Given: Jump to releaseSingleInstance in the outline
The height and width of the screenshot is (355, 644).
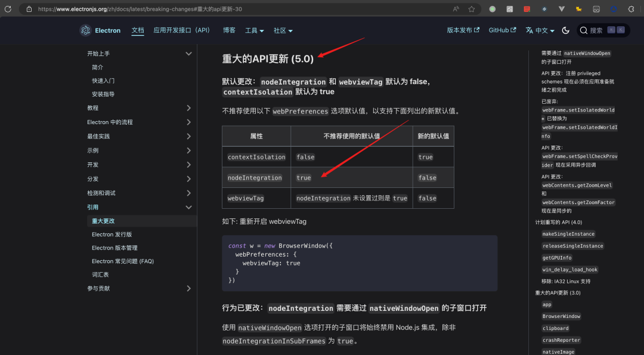Looking at the screenshot, I should click(573, 246).
